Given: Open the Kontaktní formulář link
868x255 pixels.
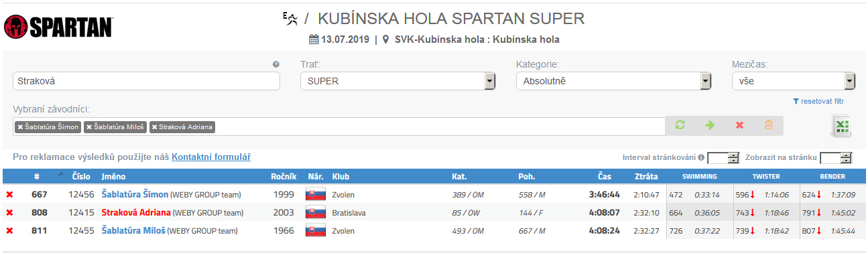Looking at the screenshot, I should pyautogui.click(x=211, y=157).
